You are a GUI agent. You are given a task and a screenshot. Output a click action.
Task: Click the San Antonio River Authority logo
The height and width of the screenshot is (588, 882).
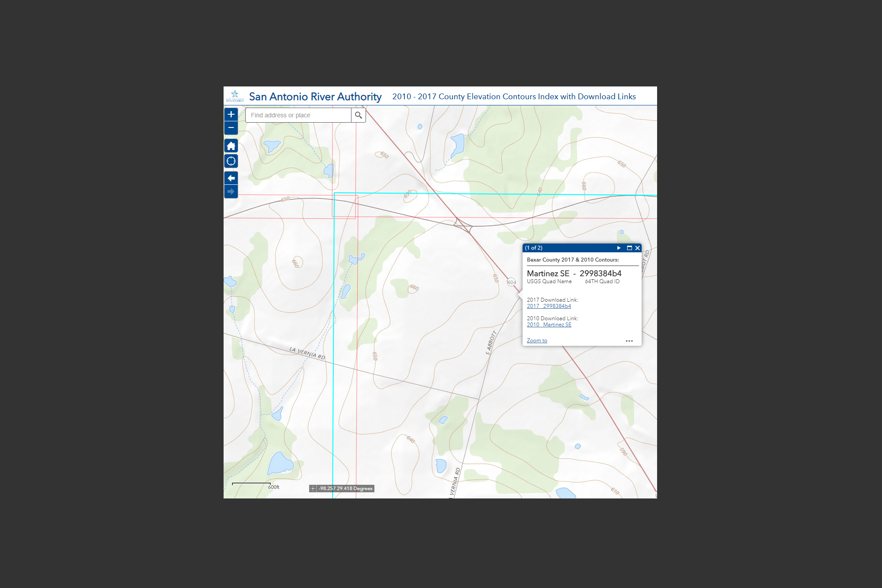click(235, 96)
